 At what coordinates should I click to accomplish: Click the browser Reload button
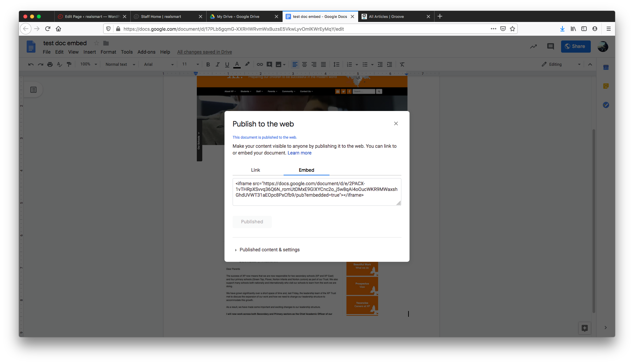coord(48,29)
